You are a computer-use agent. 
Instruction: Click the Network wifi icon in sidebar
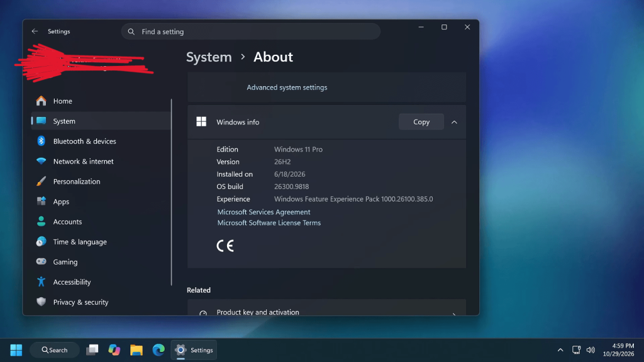[41, 161]
